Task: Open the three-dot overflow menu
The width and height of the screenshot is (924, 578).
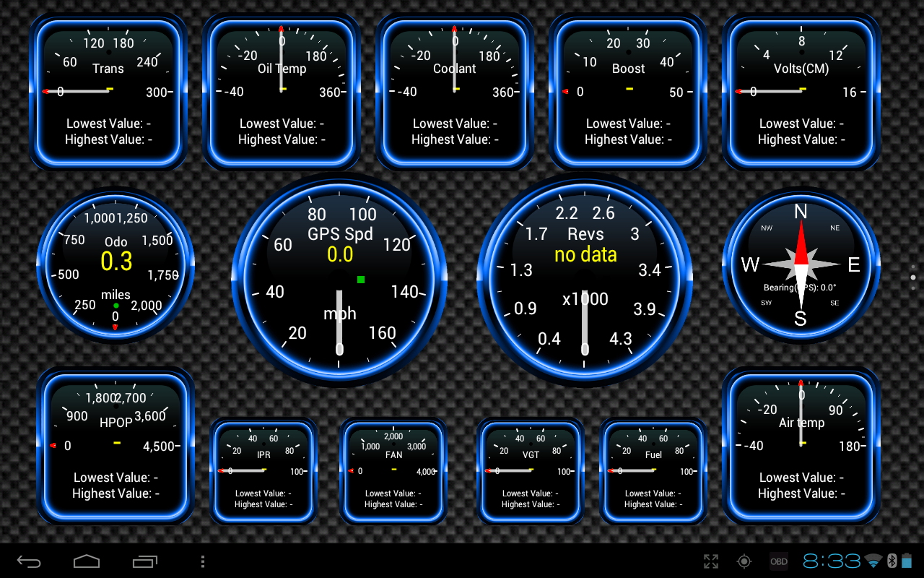Action: point(203,561)
